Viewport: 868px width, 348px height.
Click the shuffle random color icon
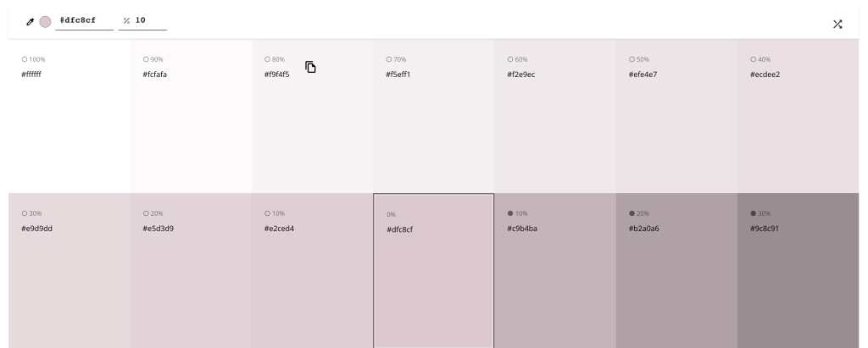[x=837, y=24]
